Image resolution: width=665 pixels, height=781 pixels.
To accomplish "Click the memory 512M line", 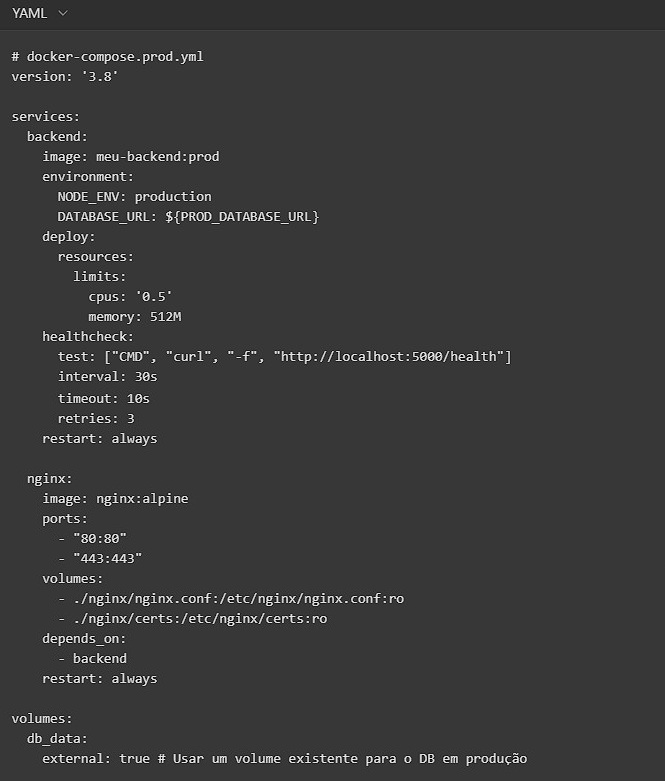I will pos(134,317).
